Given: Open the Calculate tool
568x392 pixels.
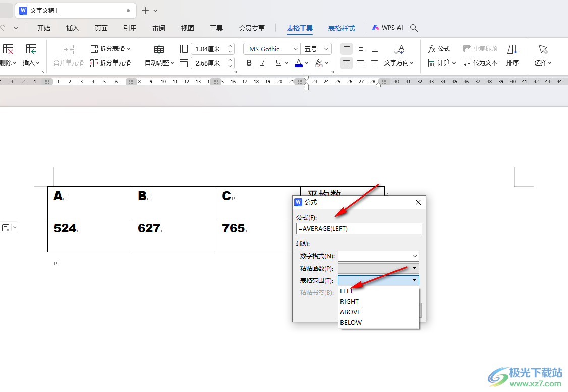Looking at the screenshot, I should (x=441, y=63).
